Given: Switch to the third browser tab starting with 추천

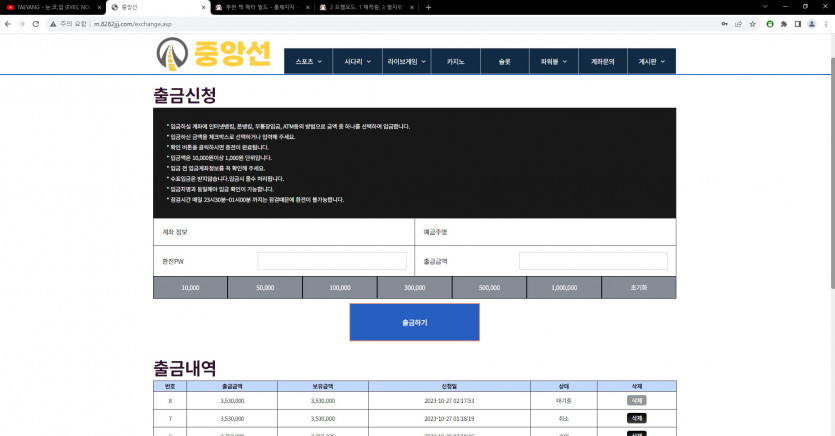Looking at the screenshot, I should 262,7.
